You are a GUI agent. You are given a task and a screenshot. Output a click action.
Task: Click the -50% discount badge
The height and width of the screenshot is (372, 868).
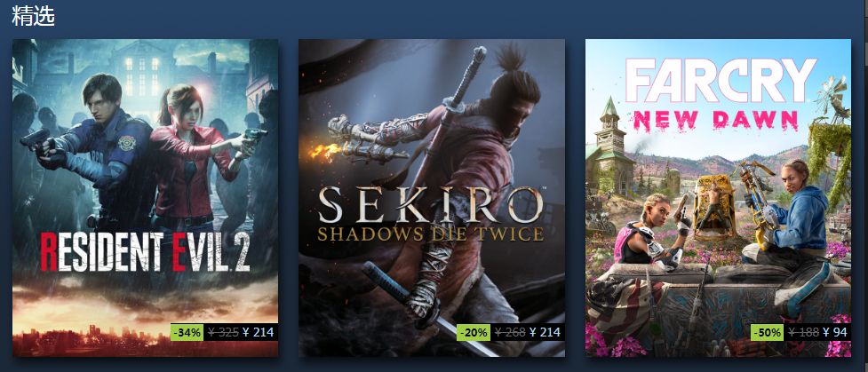768,332
